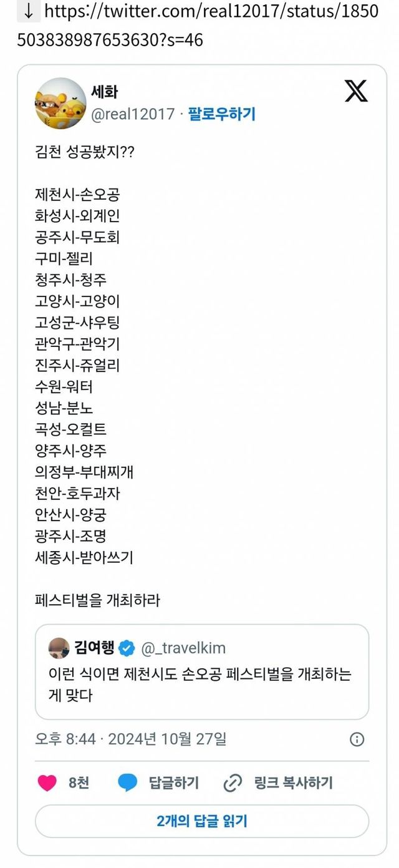Screen dimensions: 399x868
Task: Open 세화's profile picture
Action: pos(60,104)
